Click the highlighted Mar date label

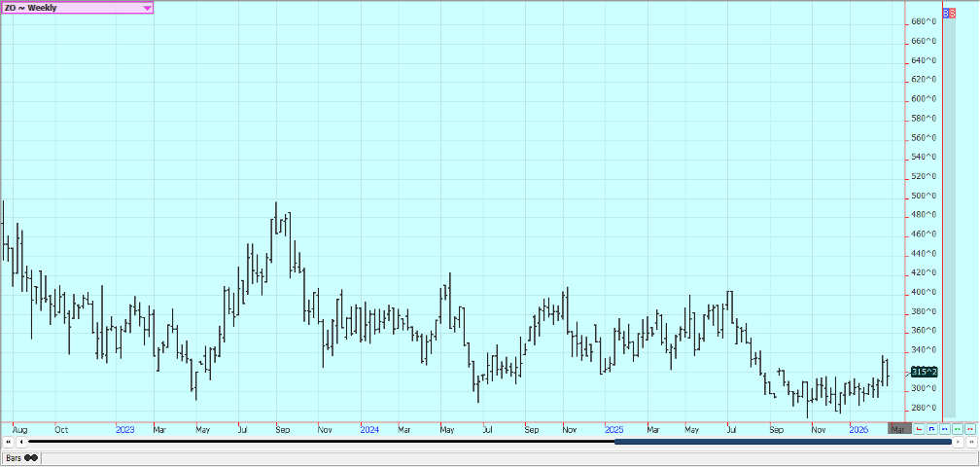click(x=897, y=429)
